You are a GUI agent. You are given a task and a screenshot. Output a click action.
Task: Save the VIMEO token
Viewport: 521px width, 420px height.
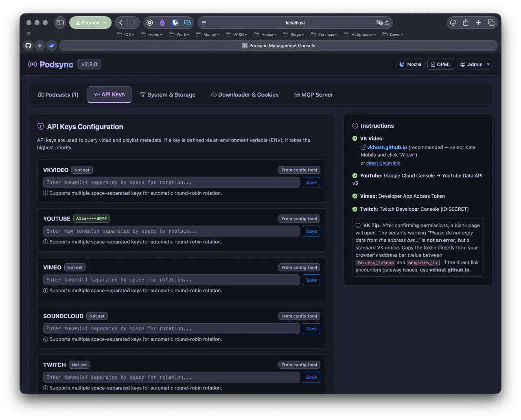pyautogui.click(x=311, y=280)
